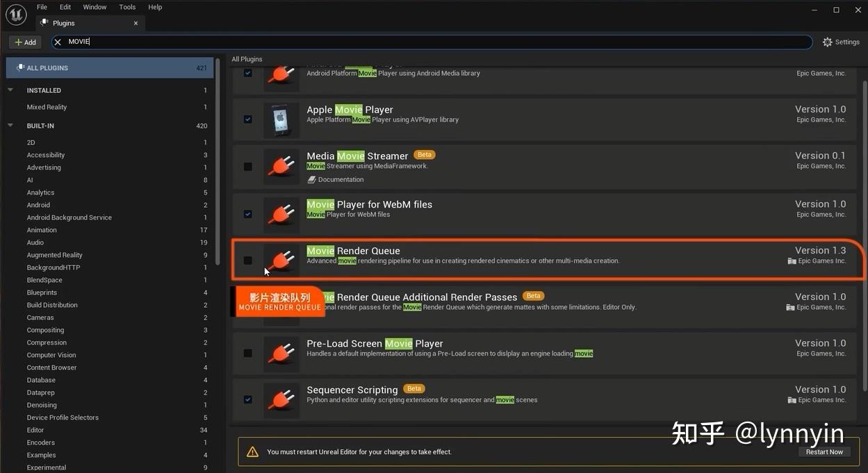This screenshot has height=473, width=868.
Task: Open the Edit menu
Action: point(65,7)
